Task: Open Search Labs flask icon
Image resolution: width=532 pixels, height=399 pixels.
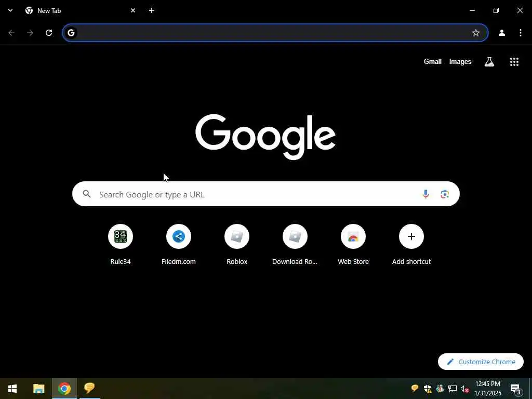Action: [489, 61]
